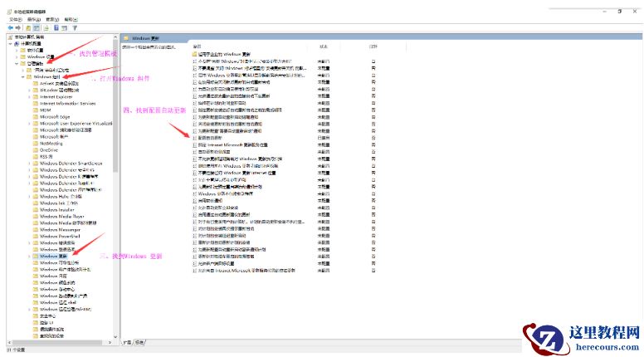This screenshot has height=357, width=644.
Task: Expand the Windows 更新 tree node
Action: (x=29, y=256)
